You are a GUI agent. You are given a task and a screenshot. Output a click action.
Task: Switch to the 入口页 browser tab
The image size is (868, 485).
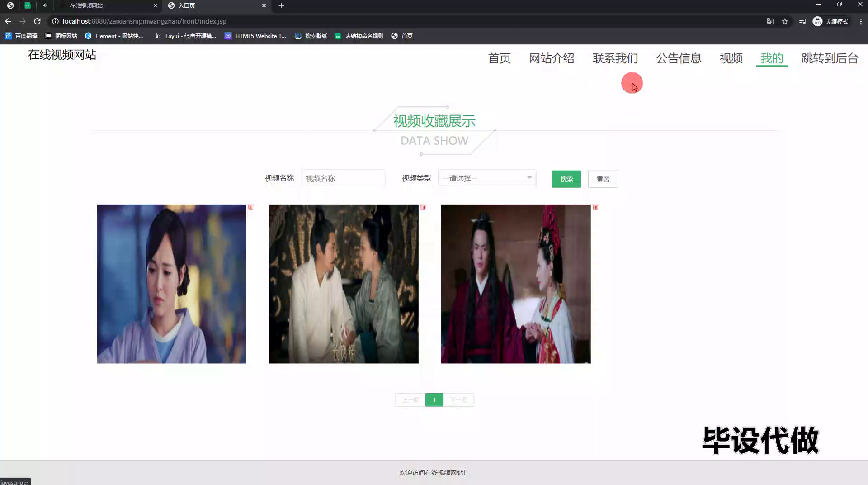pyautogui.click(x=217, y=5)
